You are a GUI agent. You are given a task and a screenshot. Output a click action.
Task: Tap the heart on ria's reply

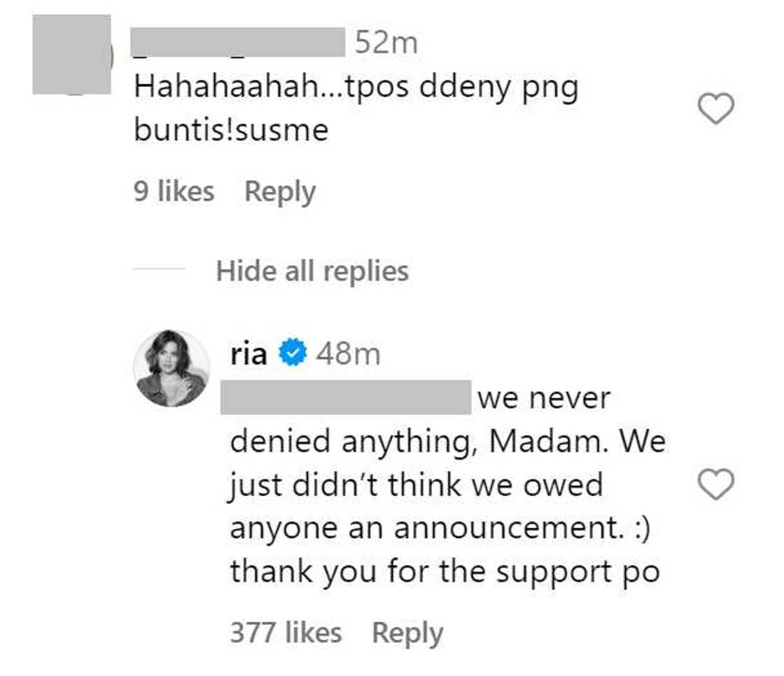[716, 484]
